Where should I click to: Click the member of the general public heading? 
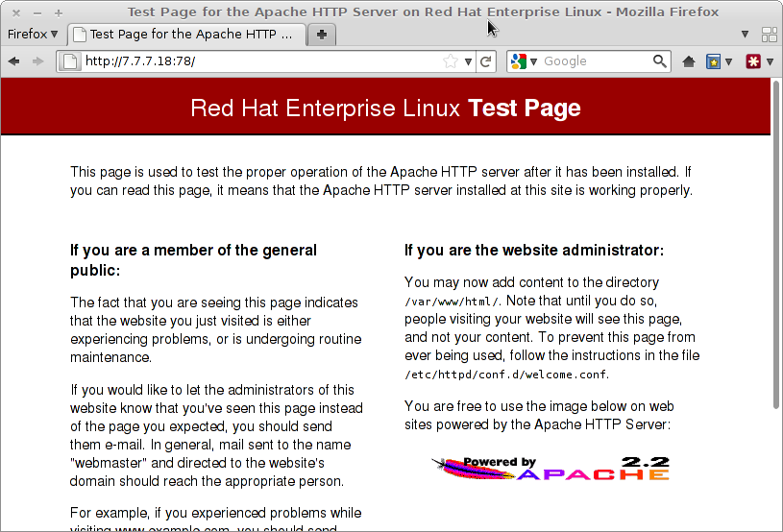click(x=193, y=260)
